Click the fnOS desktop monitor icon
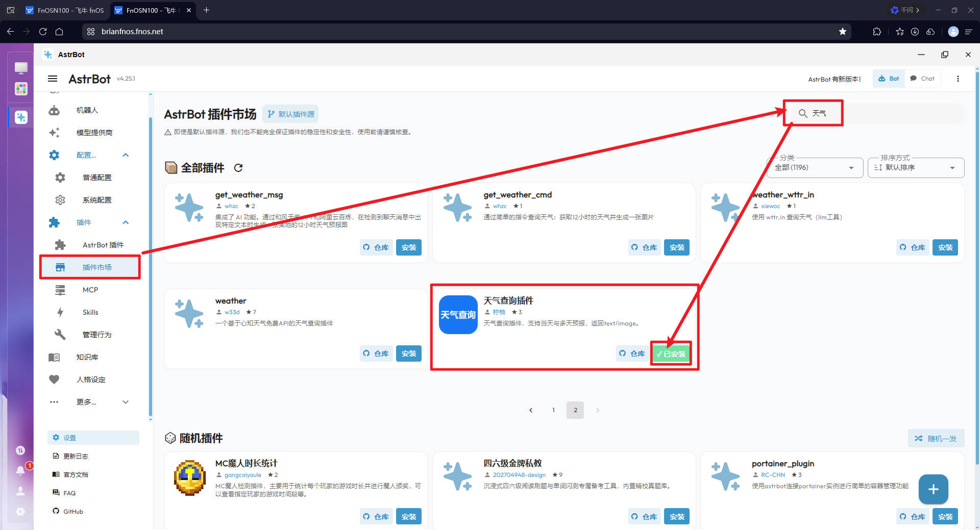Viewport: 980px width, 530px height. point(21,67)
